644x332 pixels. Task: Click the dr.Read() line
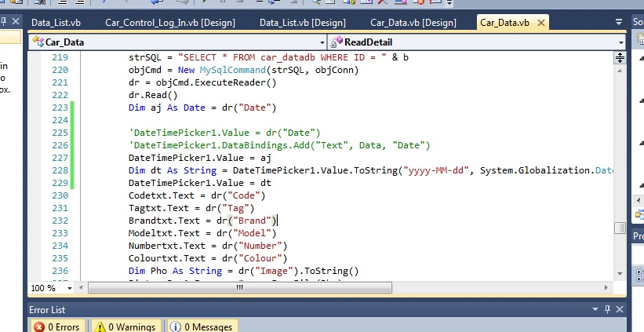point(153,95)
